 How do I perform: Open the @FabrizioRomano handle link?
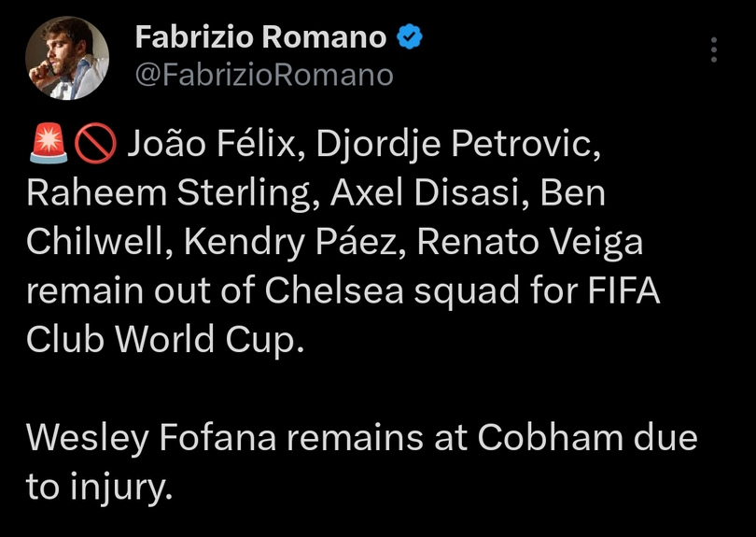click(x=264, y=76)
